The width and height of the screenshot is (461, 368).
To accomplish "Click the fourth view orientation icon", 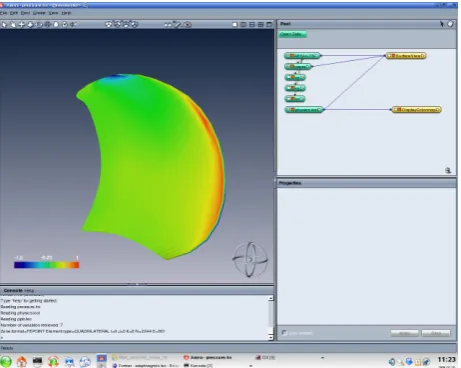I will (134, 24).
